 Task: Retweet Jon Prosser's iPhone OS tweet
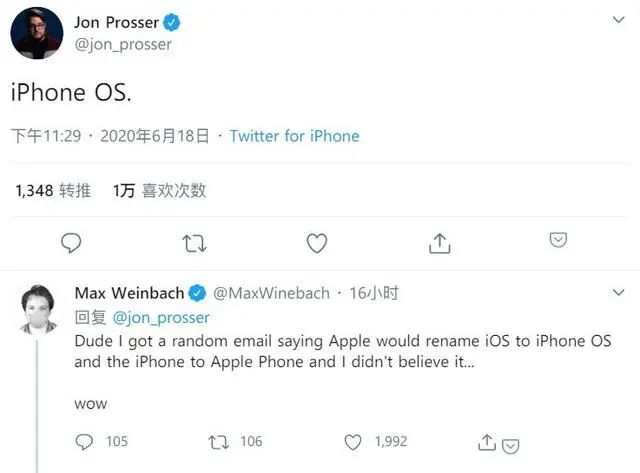195,242
